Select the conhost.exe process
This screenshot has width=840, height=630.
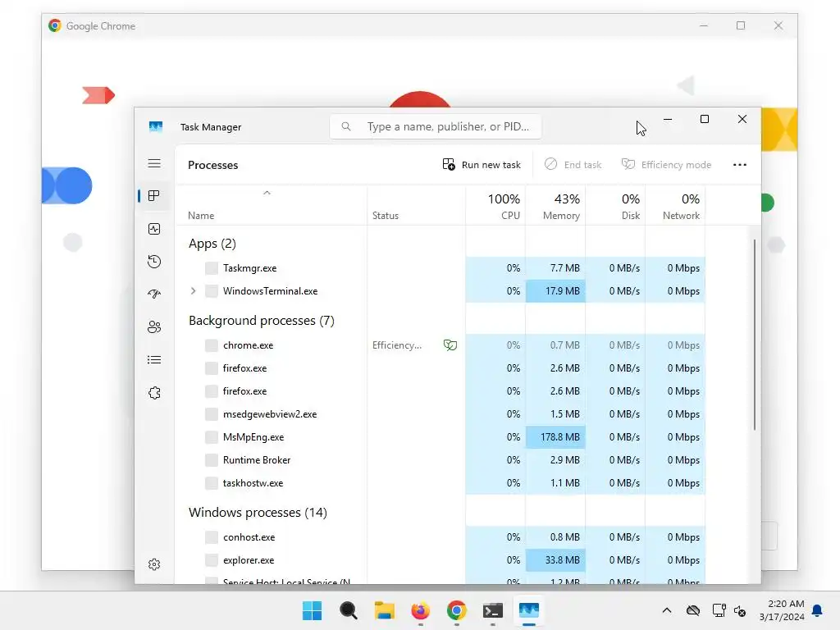coord(440,536)
